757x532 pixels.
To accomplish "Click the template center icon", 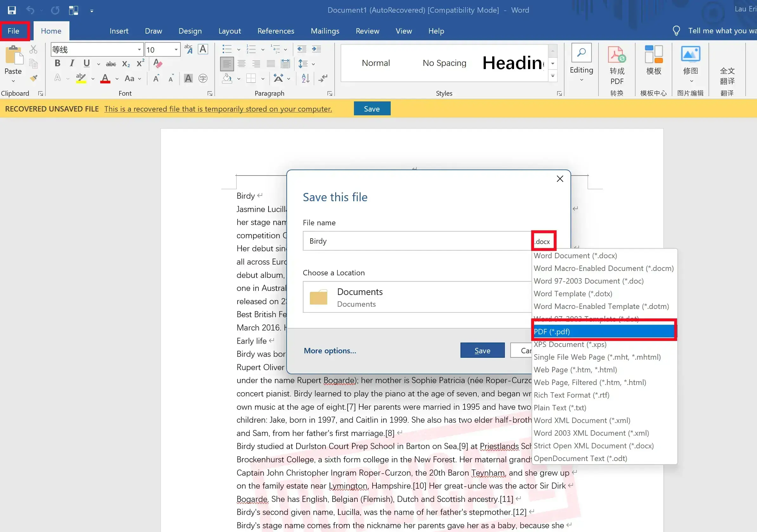I will (654, 54).
